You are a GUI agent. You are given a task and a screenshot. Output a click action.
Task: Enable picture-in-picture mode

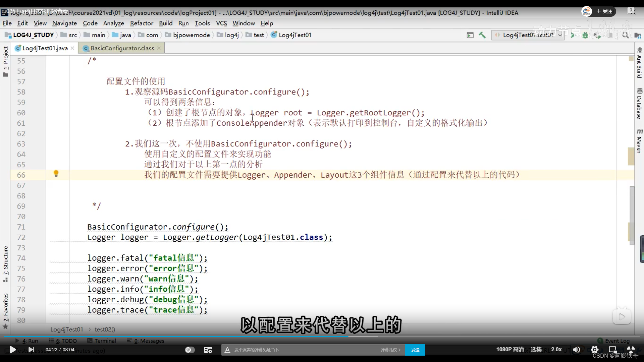point(613,350)
